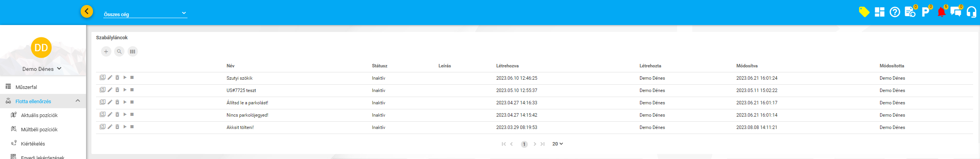Edit the 'Szutyi szökik' rule with pencil icon
980x159 pixels.
pos(110,77)
